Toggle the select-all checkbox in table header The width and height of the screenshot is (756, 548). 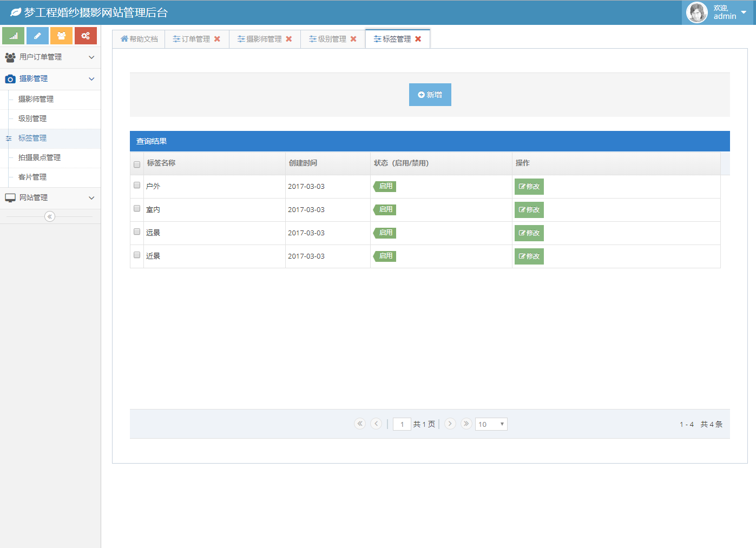tap(137, 164)
